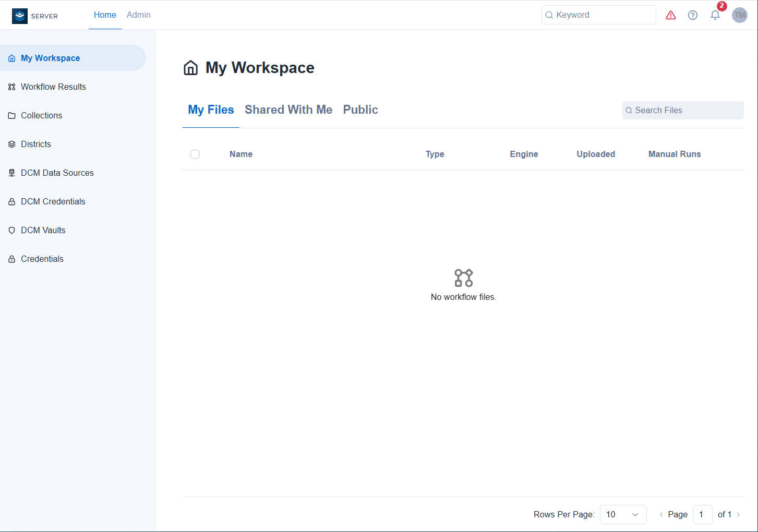
Task: Click the empty-state workflow icon
Action: pos(464,278)
